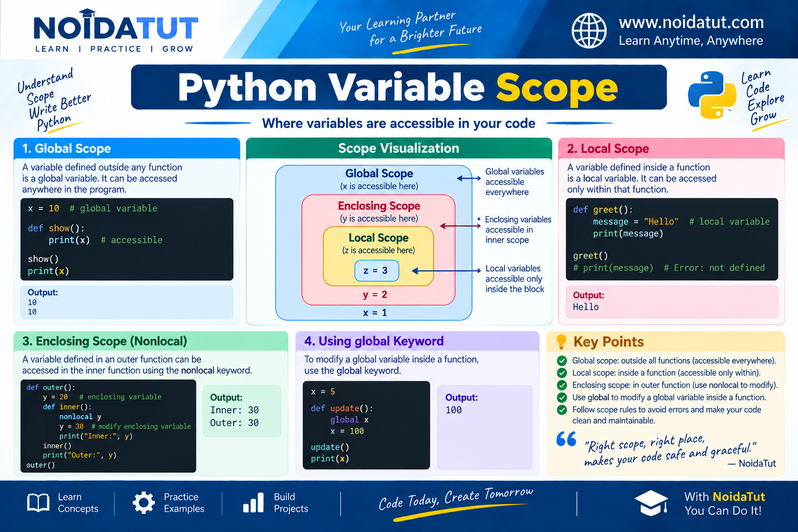Click the '100' output value
The image size is (798, 532).
pos(454,410)
